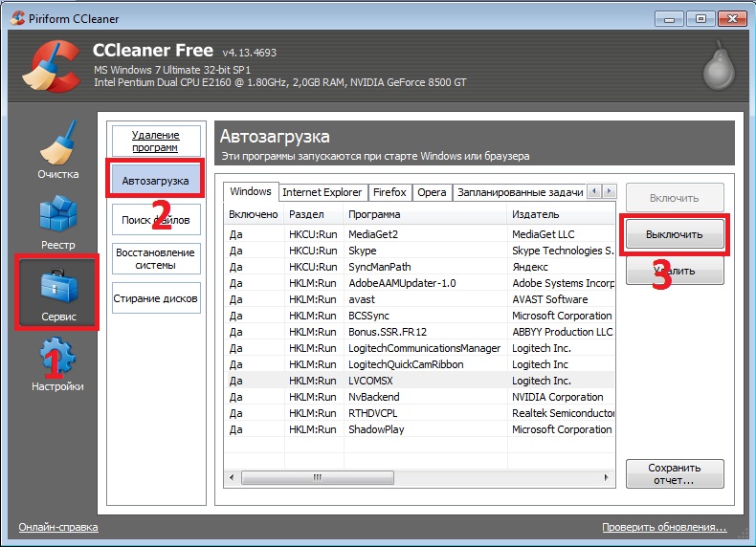The image size is (756, 547).
Task: Select the Bonus.SSR.FR12 entry
Action: (419, 332)
